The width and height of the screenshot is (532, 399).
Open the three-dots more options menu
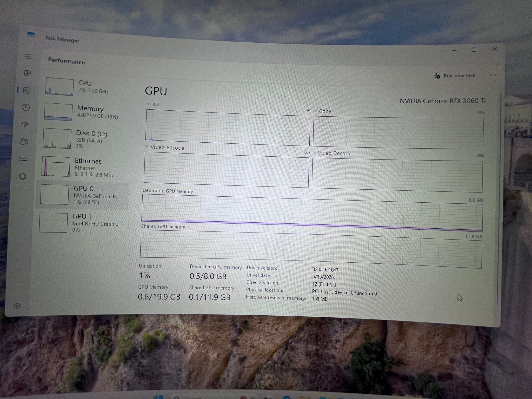click(x=493, y=75)
